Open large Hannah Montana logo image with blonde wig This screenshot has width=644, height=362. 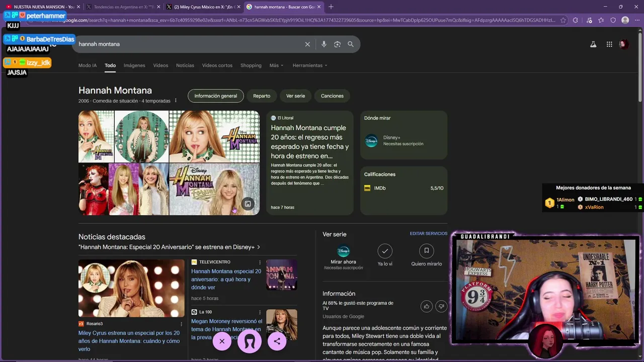pyautogui.click(x=214, y=136)
